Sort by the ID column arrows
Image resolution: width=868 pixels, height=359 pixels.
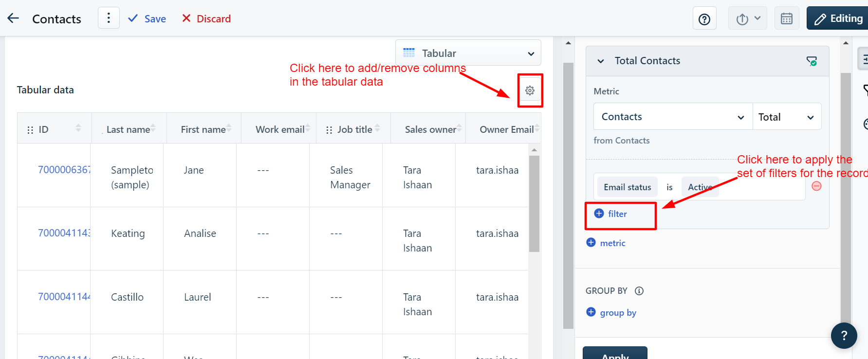78,128
